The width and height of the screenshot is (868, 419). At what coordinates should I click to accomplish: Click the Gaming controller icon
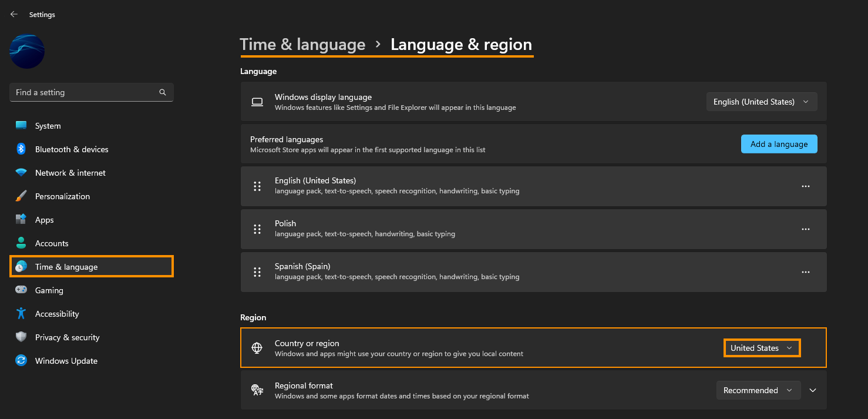coord(21,290)
